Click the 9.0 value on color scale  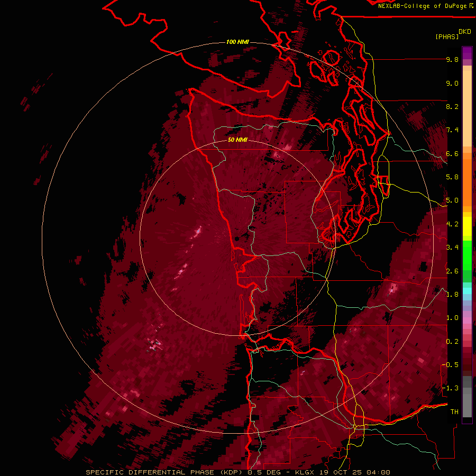pyautogui.click(x=452, y=83)
